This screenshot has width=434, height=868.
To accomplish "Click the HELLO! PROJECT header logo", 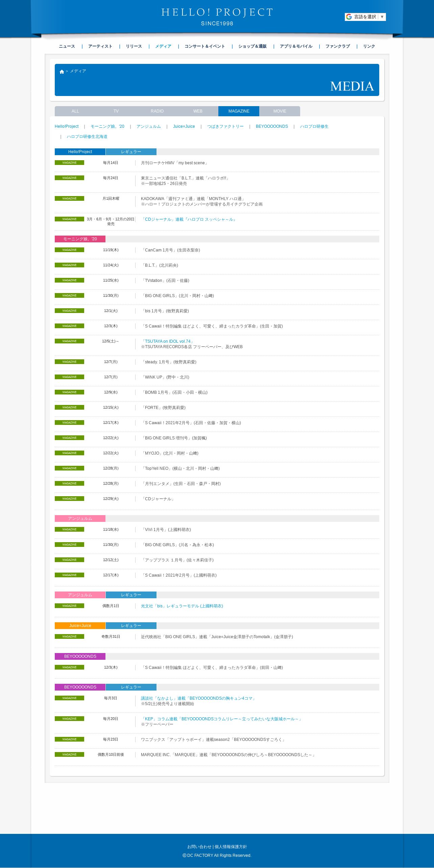I will point(217,17).
